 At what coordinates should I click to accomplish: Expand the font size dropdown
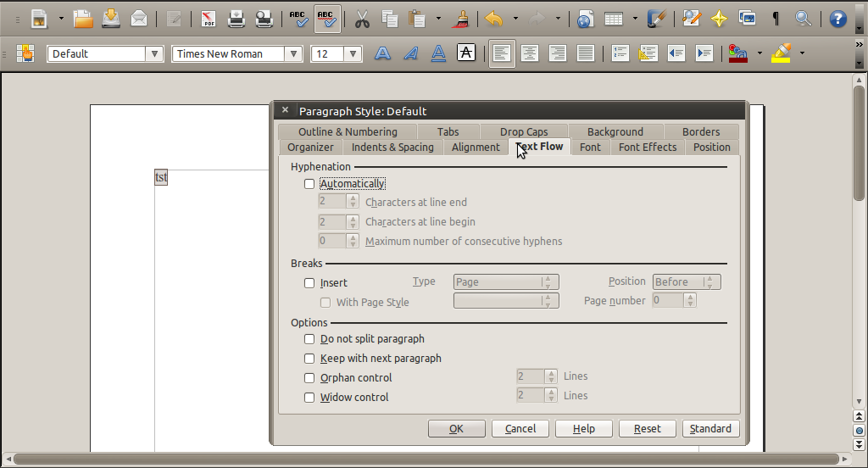[x=353, y=53]
